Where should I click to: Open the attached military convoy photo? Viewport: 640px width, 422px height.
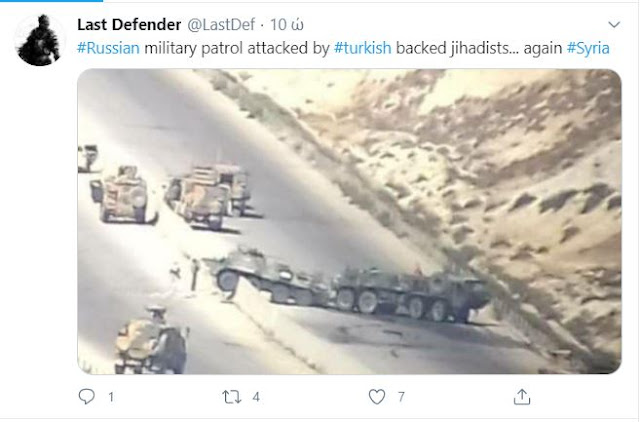[x=349, y=222]
